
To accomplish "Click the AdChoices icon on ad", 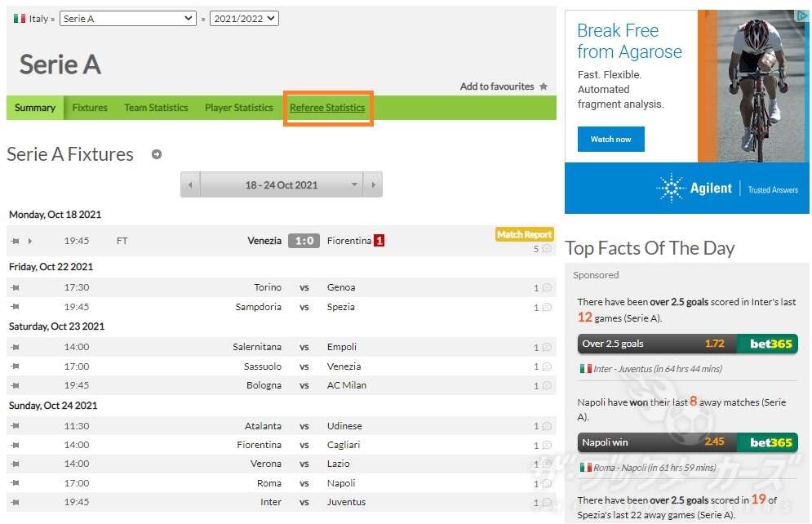I will [802, 16].
